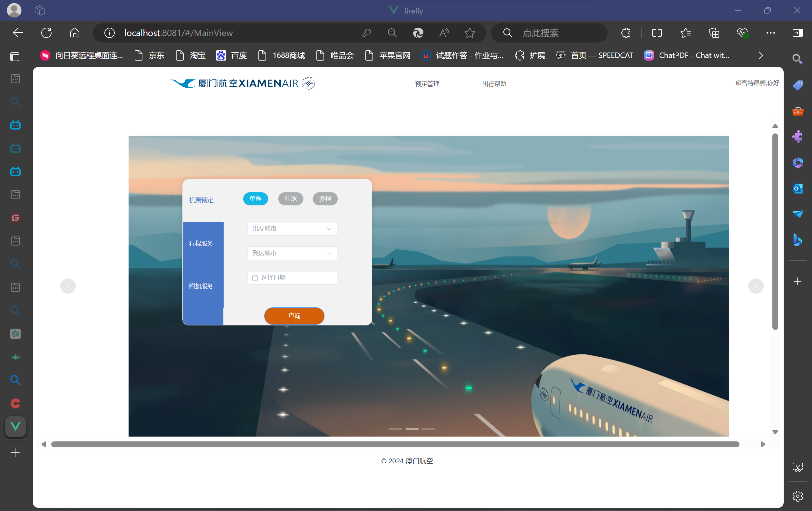The width and height of the screenshot is (812, 511).
Task: Open the 京东 bookmark
Action: [x=150, y=55]
